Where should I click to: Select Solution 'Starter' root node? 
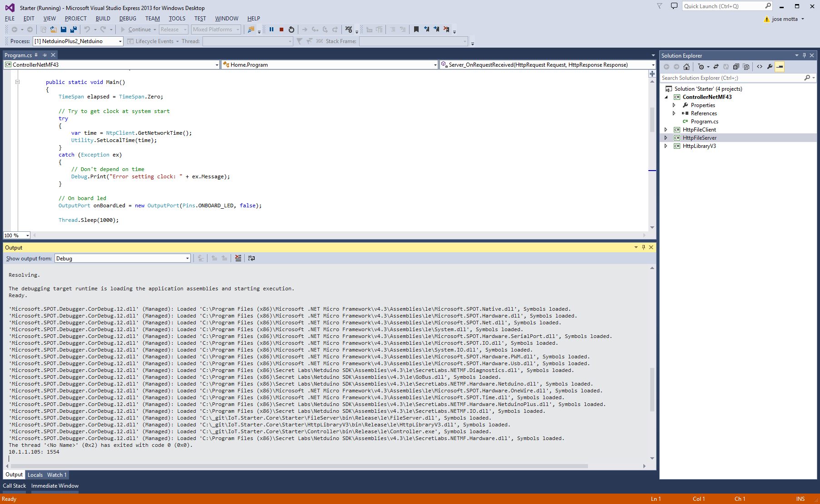coord(708,89)
